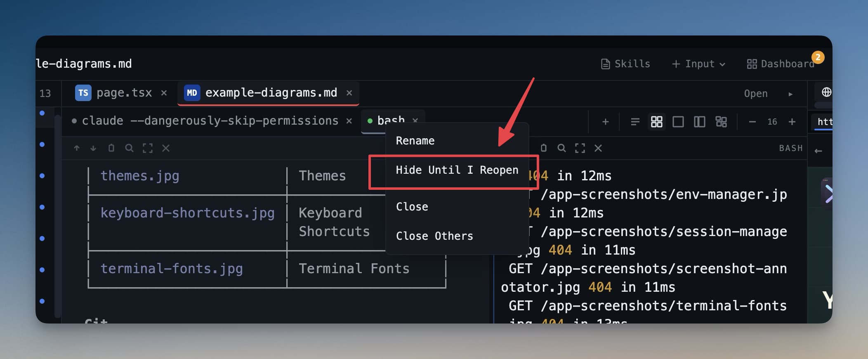The width and height of the screenshot is (868, 359).
Task: Open search in the BASH pane toolbar
Action: [561, 148]
